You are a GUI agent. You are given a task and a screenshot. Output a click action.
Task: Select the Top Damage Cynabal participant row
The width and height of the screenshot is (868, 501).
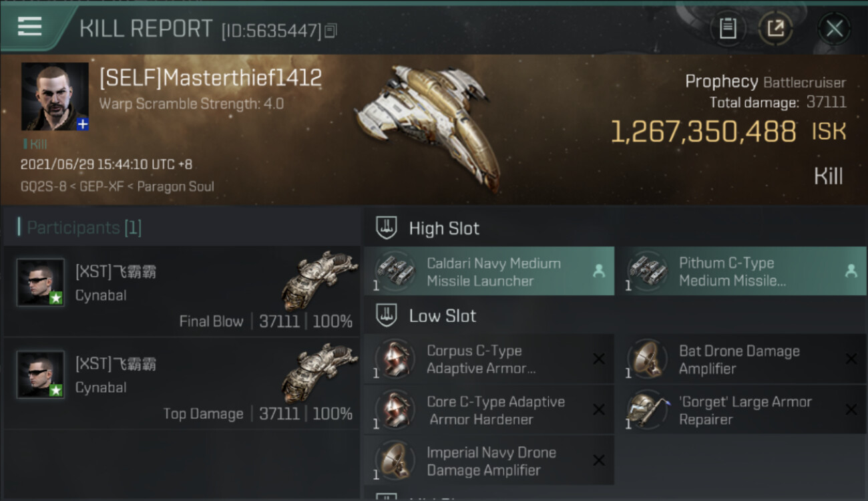[182, 383]
